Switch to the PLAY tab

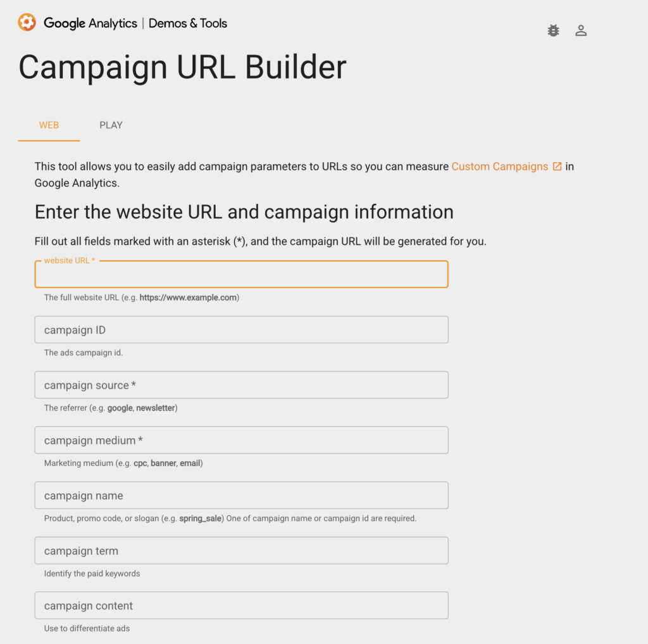click(111, 125)
